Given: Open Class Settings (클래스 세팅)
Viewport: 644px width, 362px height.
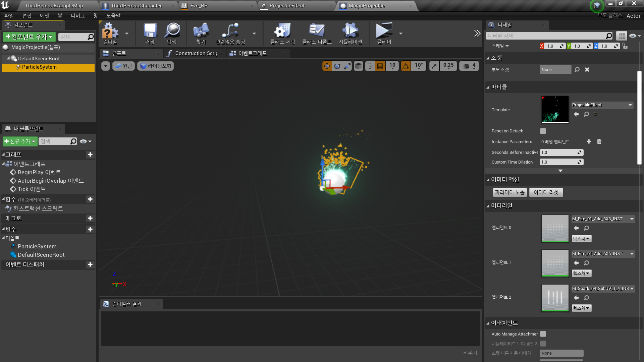Looking at the screenshot, I should (x=282, y=33).
